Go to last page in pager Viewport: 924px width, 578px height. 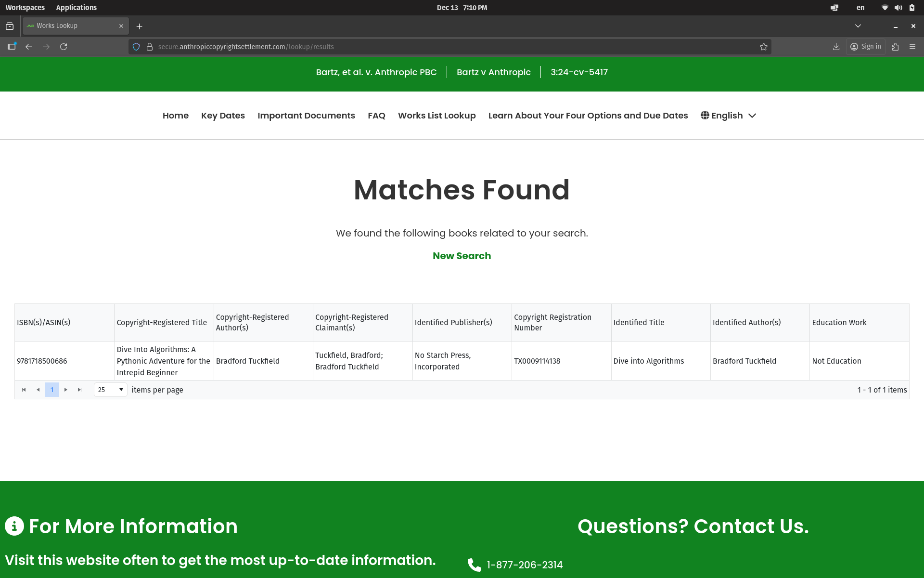coord(80,390)
